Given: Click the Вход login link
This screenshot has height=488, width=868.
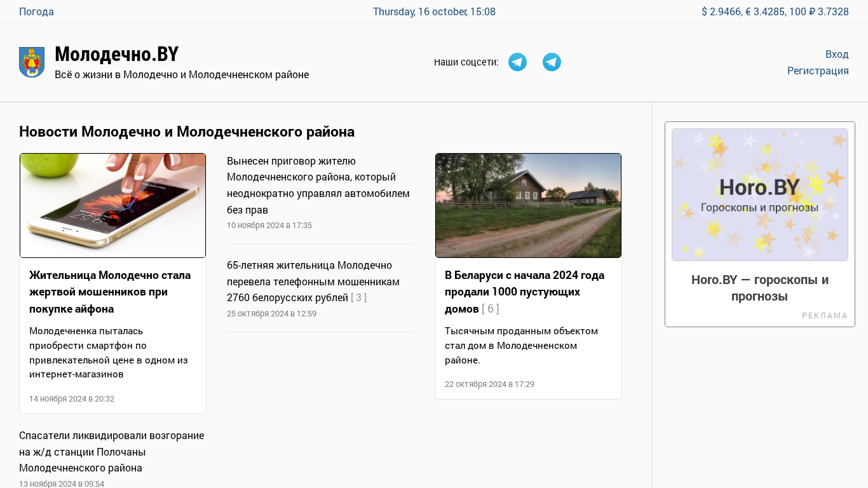Looking at the screenshot, I should (x=837, y=54).
